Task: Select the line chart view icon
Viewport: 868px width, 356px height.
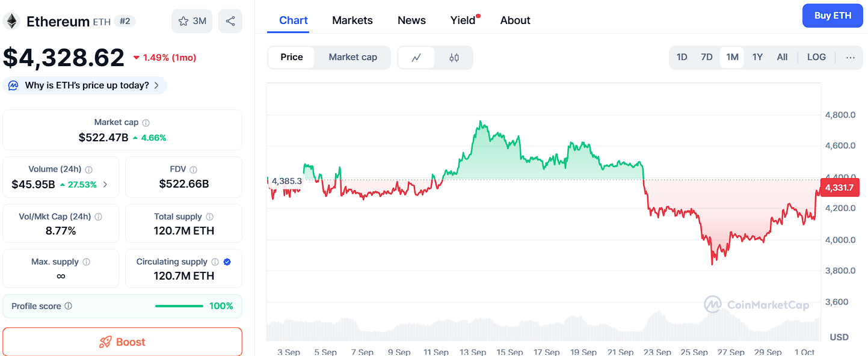Action: click(x=416, y=58)
